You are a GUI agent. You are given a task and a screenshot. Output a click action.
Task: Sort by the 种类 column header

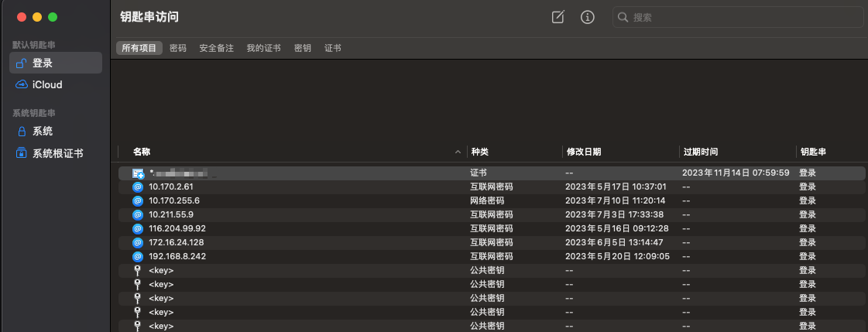(479, 152)
